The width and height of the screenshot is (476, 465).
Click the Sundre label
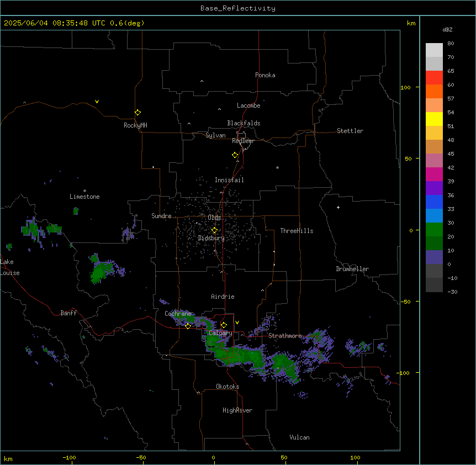(x=161, y=216)
